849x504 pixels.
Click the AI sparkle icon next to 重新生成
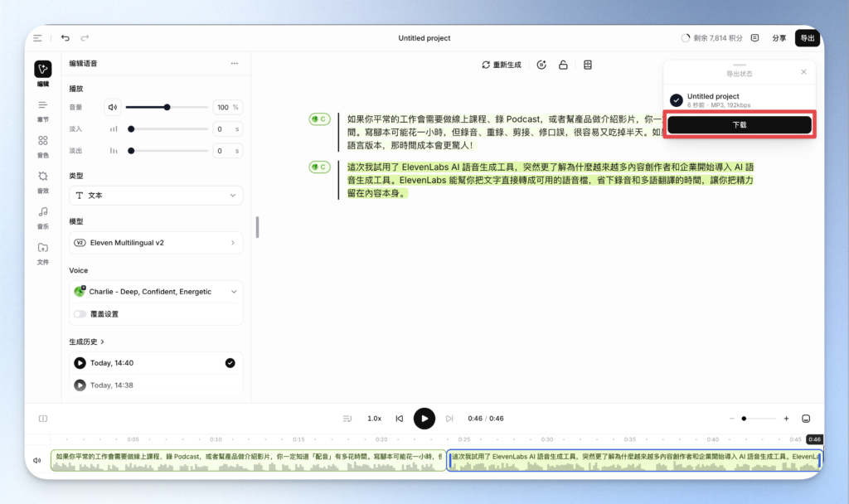(x=541, y=65)
